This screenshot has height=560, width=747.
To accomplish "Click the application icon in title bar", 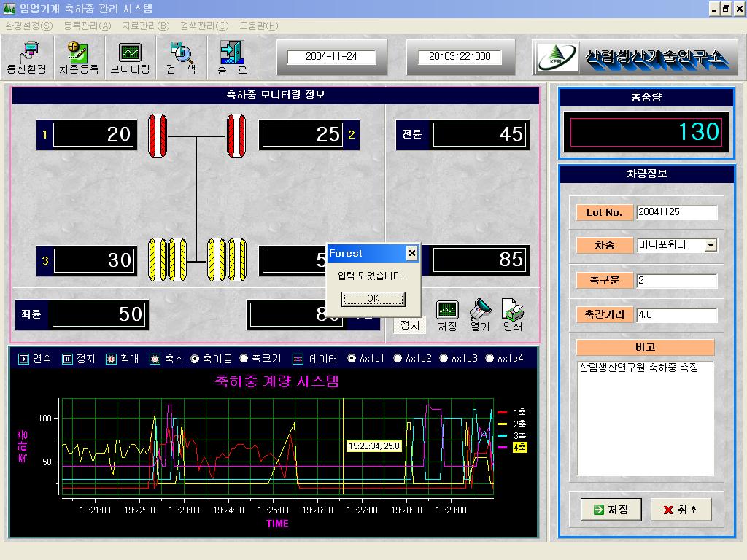I will 9,9.
